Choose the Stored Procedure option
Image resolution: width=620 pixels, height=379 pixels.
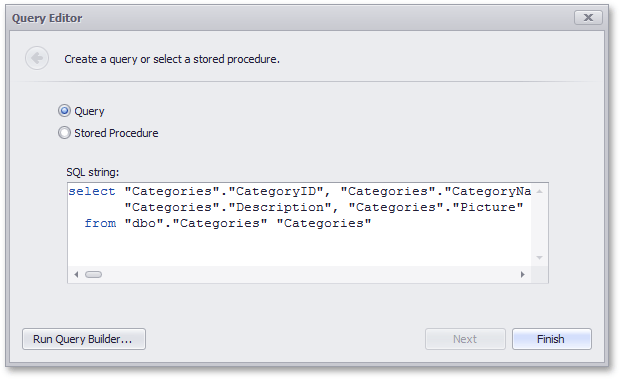[x=64, y=133]
